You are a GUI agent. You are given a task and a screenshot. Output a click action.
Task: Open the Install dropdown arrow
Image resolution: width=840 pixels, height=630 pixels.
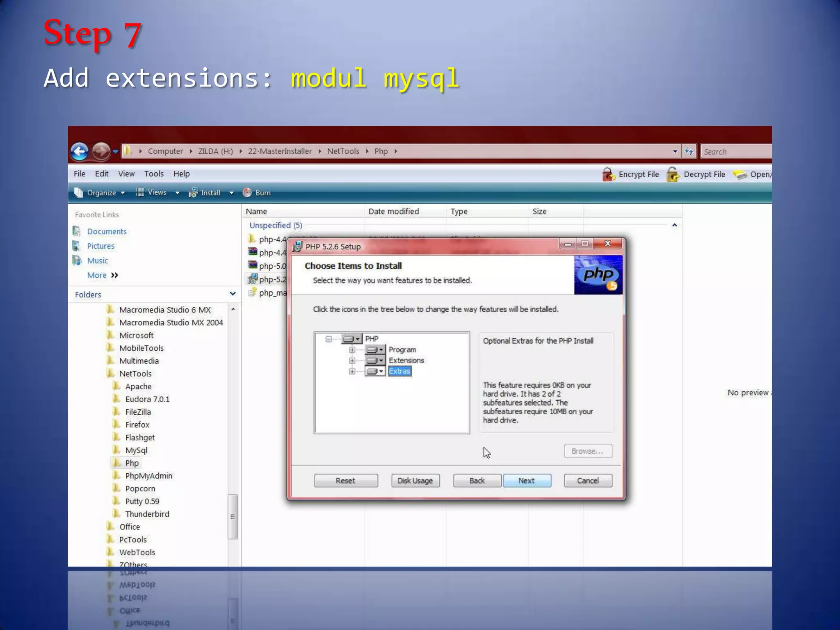(231, 193)
